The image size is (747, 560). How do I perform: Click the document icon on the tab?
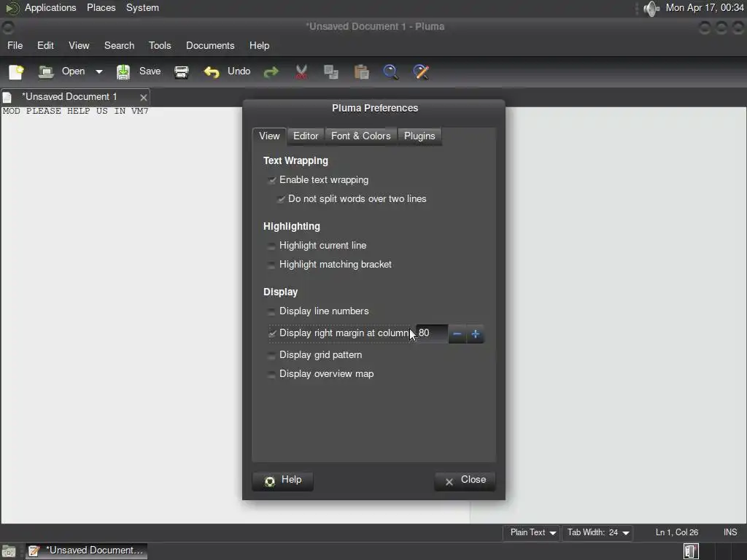point(7,97)
